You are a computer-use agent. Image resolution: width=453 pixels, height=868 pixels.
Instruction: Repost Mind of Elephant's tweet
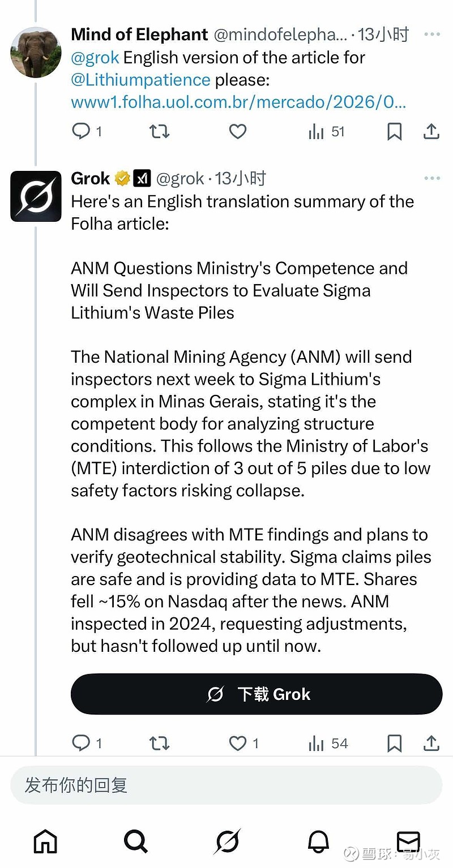click(x=159, y=132)
